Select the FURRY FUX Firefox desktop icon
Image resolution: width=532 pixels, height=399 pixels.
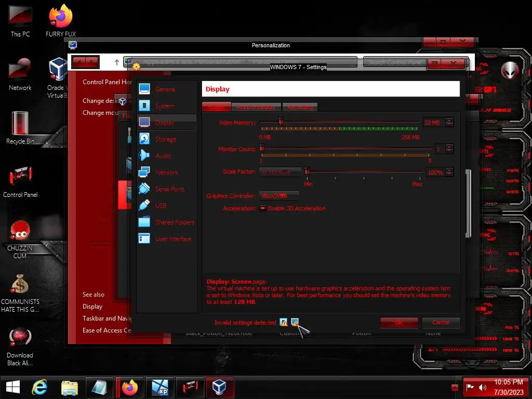coord(61,21)
